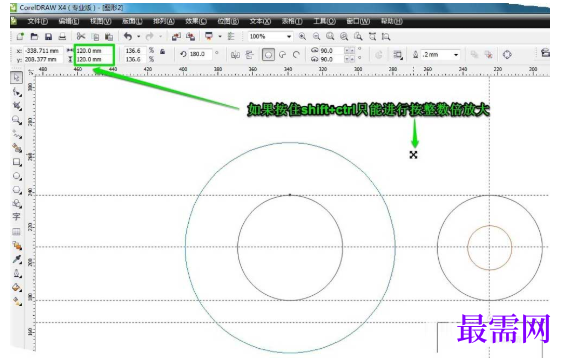
Task: Click the Paste icon
Action: pos(109,37)
